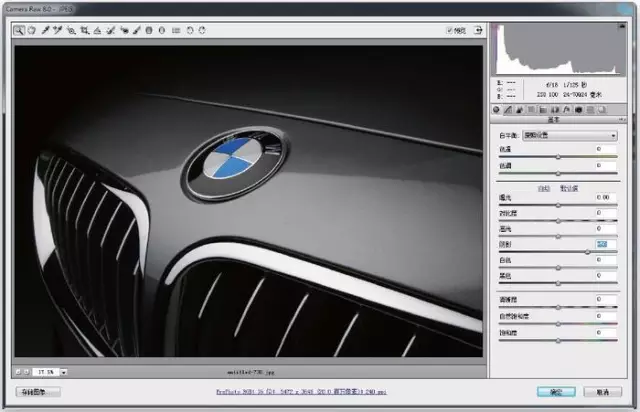The image size is (640, 412).
Task: Select the Hand tool
Action: (31, 30)
